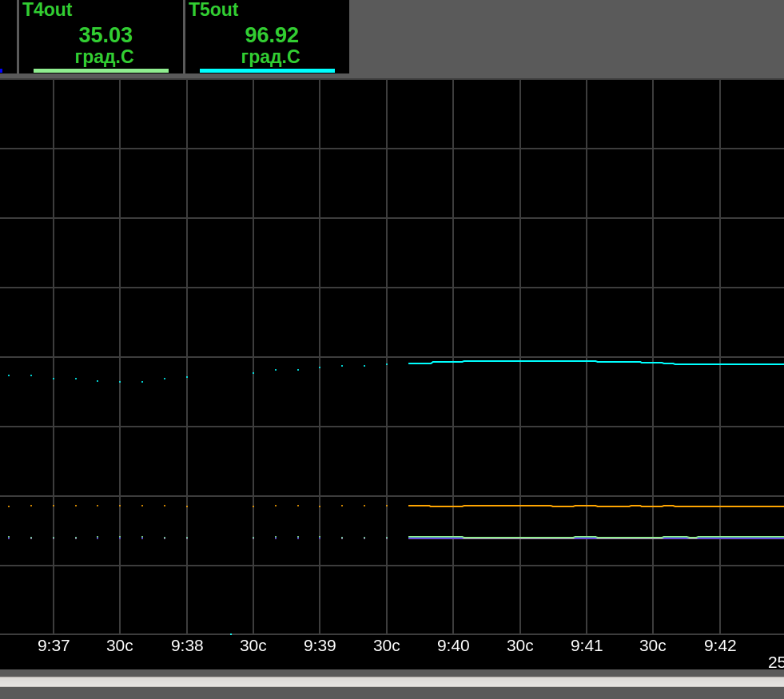
Task: Click the T5out reading 96.92
Action: click(x=272, y=35)
